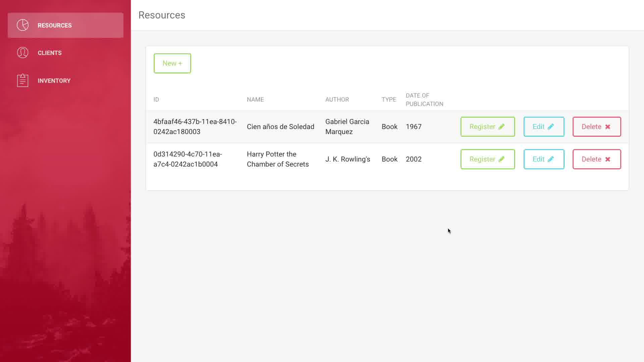The height and width of the screenshot is (362, 644).
Task: Click the Inventory clipboard icon
Action: [x=23, y=80]
